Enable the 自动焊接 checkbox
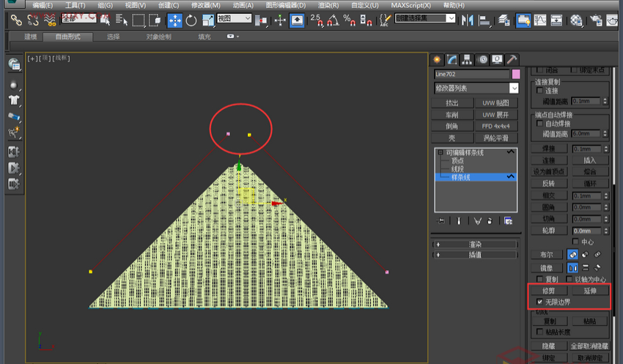623x364 pixels. tap(539, 124)
